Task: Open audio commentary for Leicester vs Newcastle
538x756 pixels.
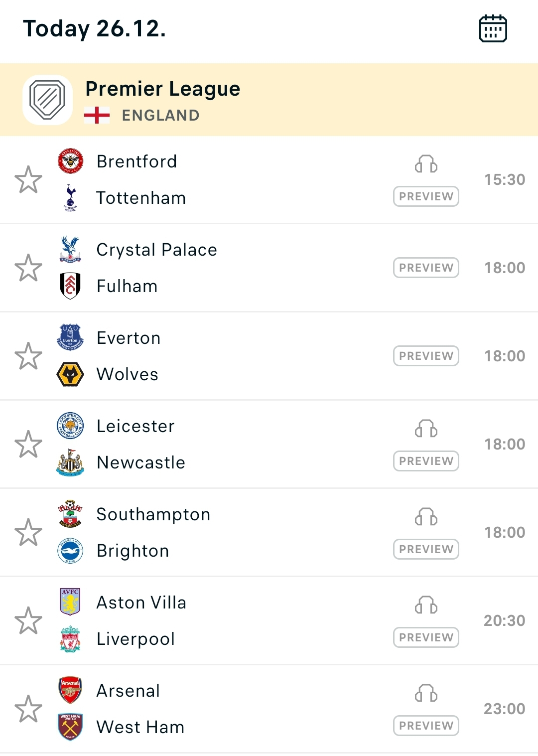Action: click(x=426, y=429)
